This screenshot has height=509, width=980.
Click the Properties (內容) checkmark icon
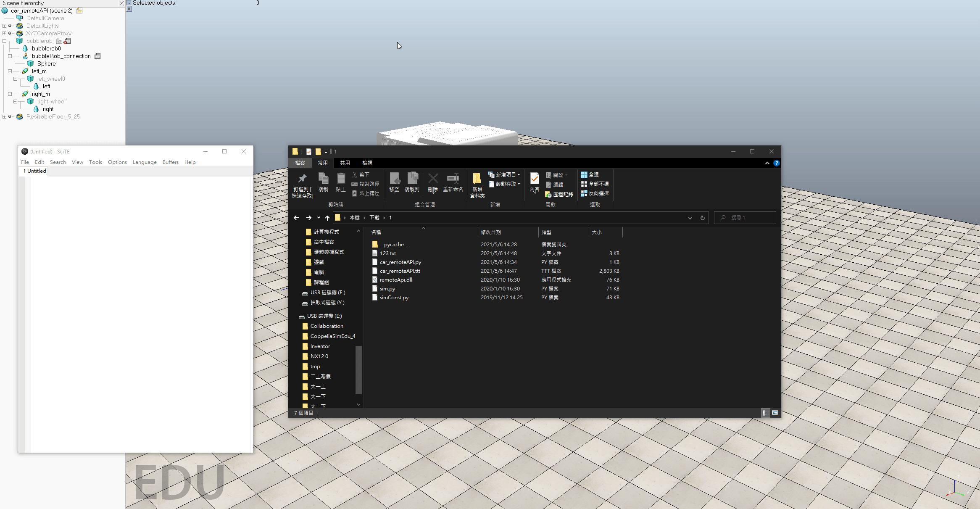tap(535, 178)
